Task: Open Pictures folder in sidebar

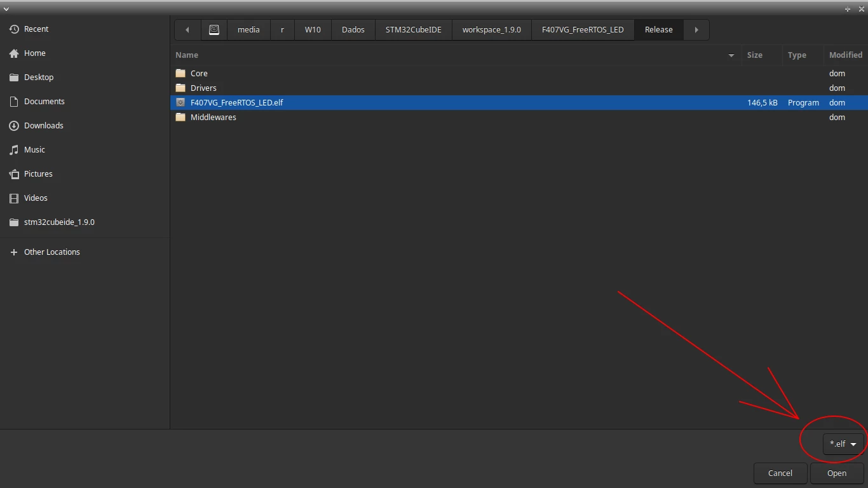Action: (85, 174)
